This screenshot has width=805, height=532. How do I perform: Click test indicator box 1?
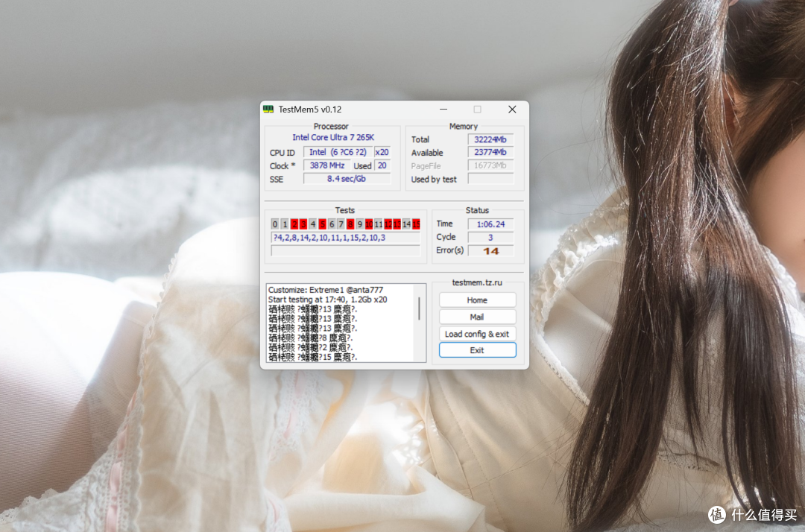[285, 224]
